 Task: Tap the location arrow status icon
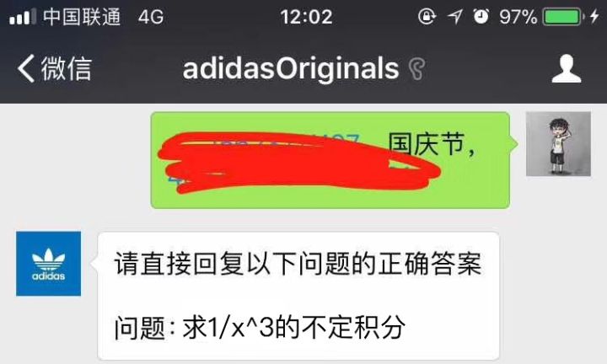455,17
